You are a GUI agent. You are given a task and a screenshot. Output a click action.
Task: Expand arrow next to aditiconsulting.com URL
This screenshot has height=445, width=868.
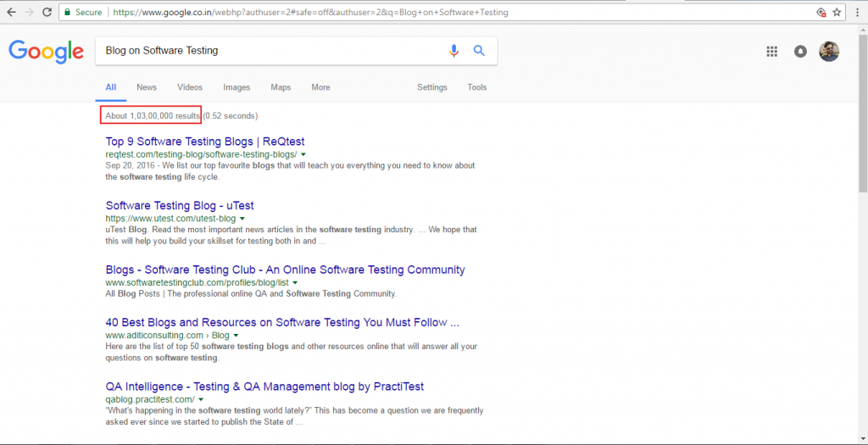pyautogui.click(x=236, y=336)
